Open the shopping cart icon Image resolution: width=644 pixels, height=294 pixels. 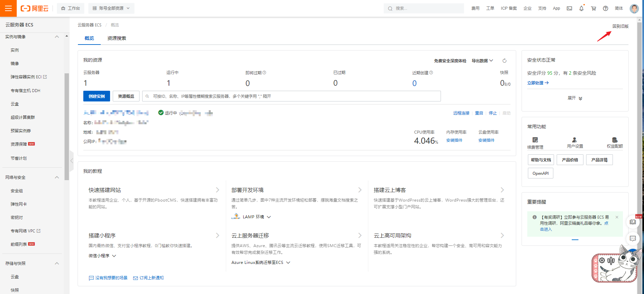click(x=593, y=8)
